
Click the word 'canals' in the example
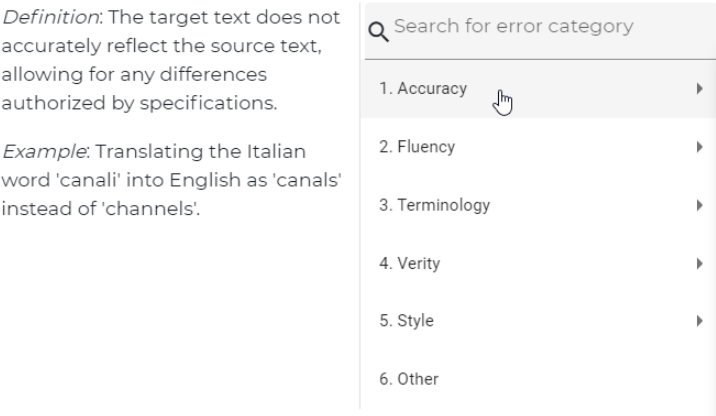pos(307,180)
